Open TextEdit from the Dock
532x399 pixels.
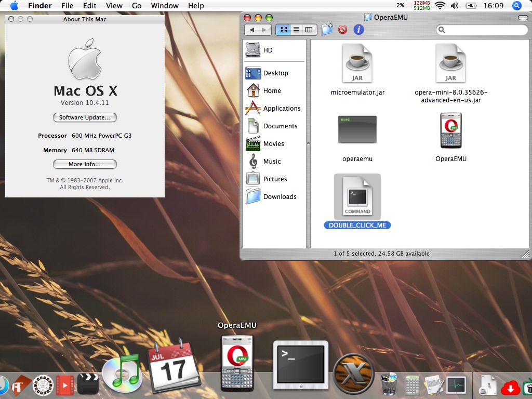tap(433, 385)
